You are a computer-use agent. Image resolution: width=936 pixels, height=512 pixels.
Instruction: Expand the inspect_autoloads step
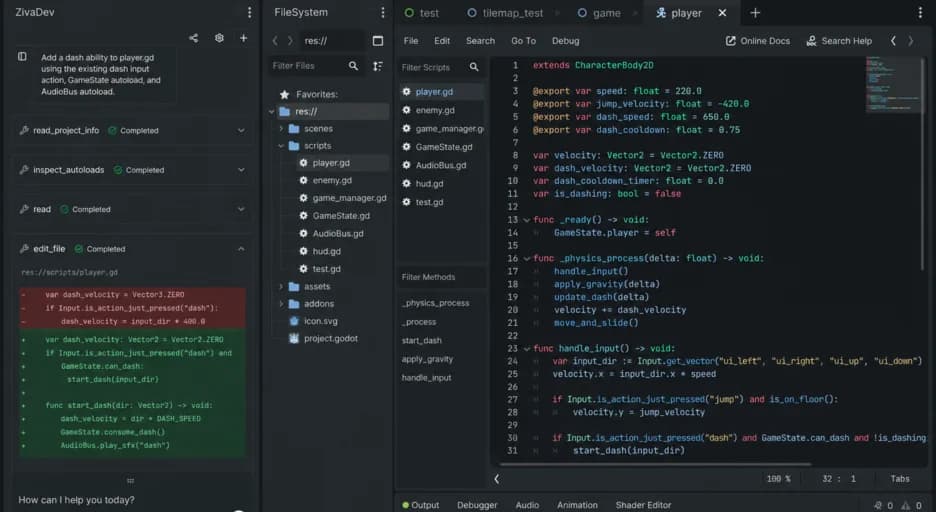(x=241, y=169)
